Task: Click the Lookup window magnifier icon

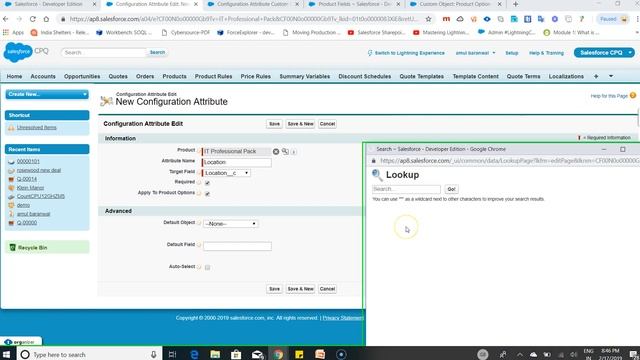Action: 377,176
